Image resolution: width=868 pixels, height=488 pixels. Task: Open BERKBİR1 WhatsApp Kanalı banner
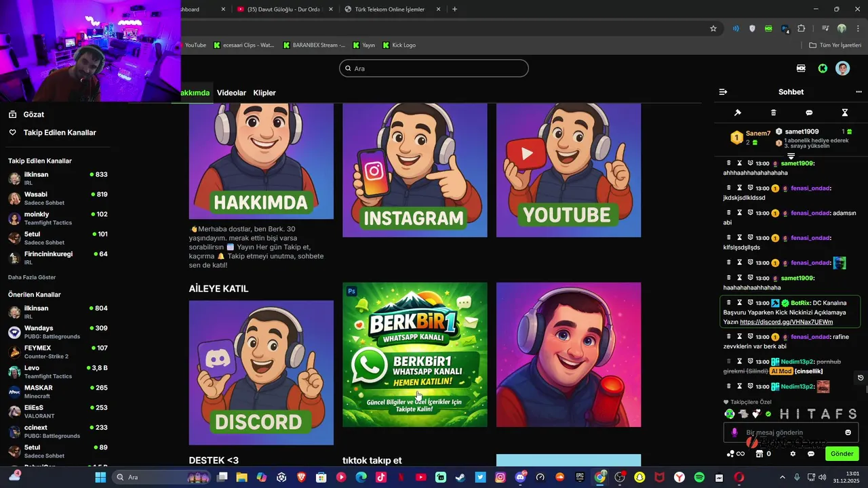[x=415, y=354]
